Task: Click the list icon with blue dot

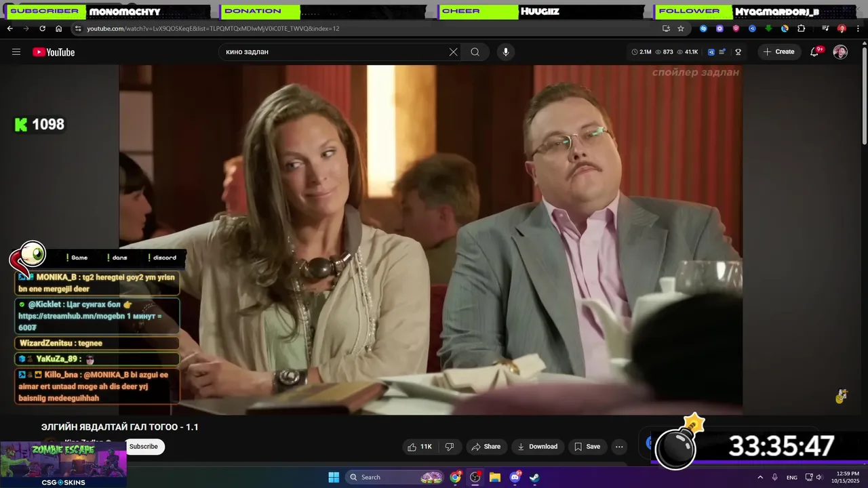Action: coord(723,52)
